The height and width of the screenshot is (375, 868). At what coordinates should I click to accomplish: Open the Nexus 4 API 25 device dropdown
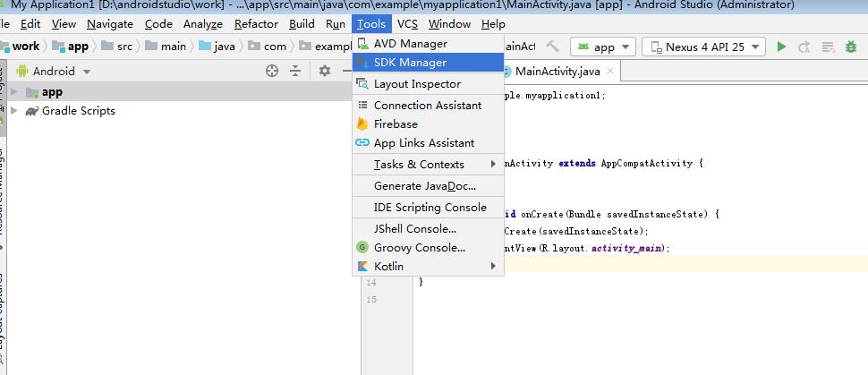click(703, 47)
